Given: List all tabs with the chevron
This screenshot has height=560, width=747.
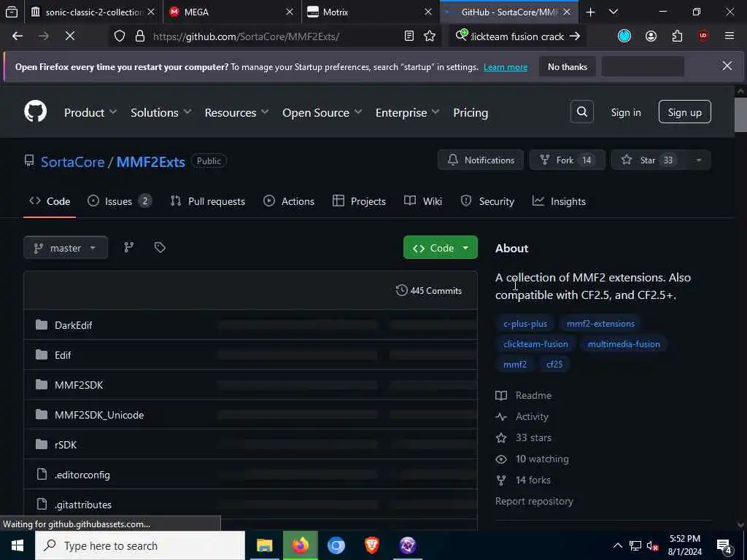Looking at the screenshot, I should click(614, 12).
